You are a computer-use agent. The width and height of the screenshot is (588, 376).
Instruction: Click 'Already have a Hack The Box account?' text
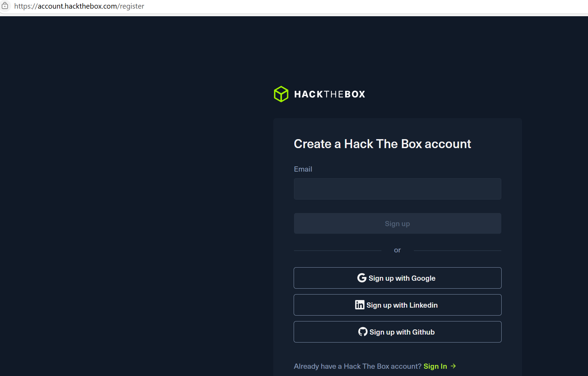(x=358, y=366)
